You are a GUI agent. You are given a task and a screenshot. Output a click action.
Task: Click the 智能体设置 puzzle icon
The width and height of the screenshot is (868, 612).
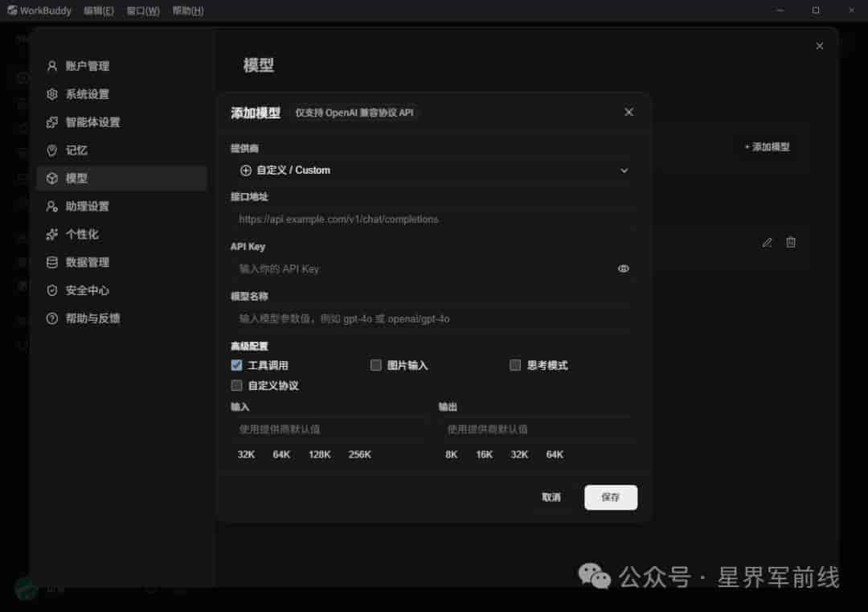click(52, 122)
